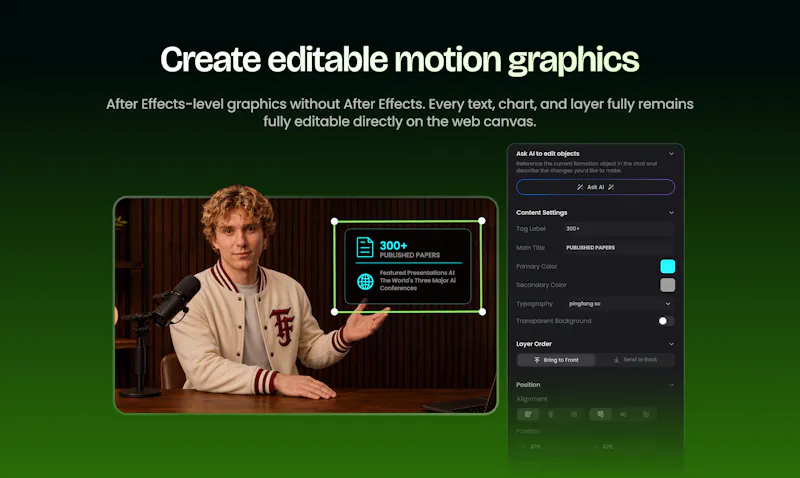Edit the Main Title field PUBLISHED PAPERS
Image resolution: width=800 pixels, height=478 pixels.
click(x=619, y=247)
